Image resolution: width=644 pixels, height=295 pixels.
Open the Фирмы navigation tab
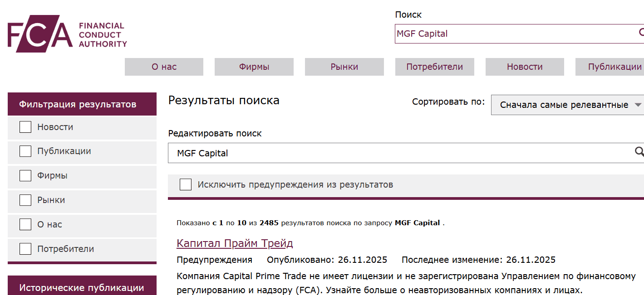pyautogui.click(x=254, y=67)
